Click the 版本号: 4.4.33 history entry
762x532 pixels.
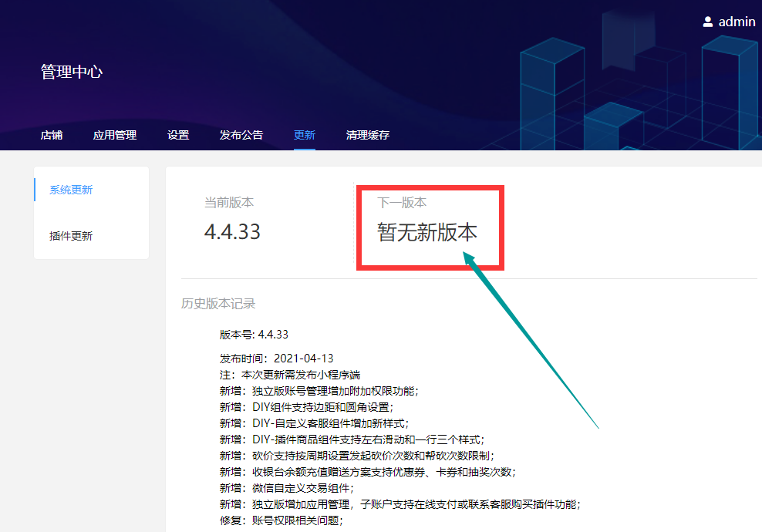click(x=254, y=335)
